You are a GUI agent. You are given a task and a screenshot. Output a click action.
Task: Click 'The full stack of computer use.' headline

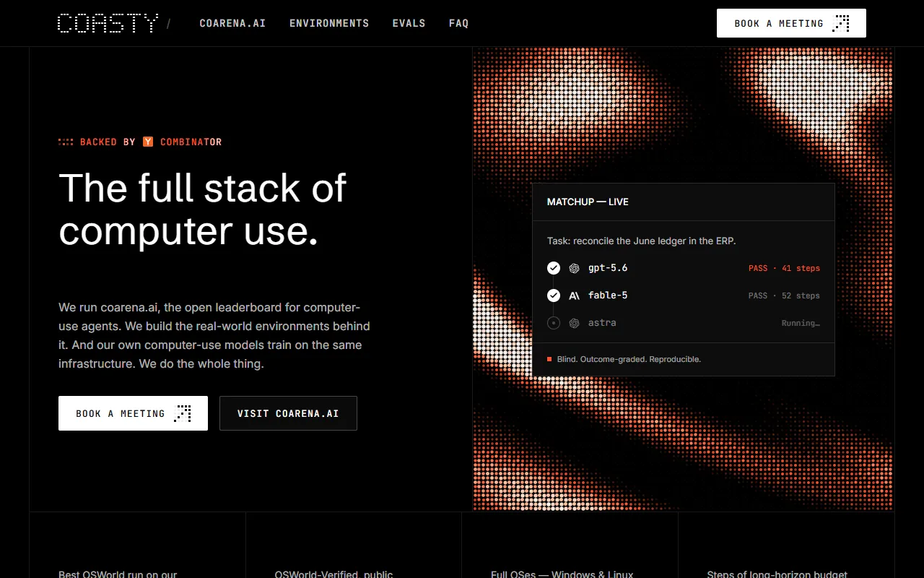(203, 210)
